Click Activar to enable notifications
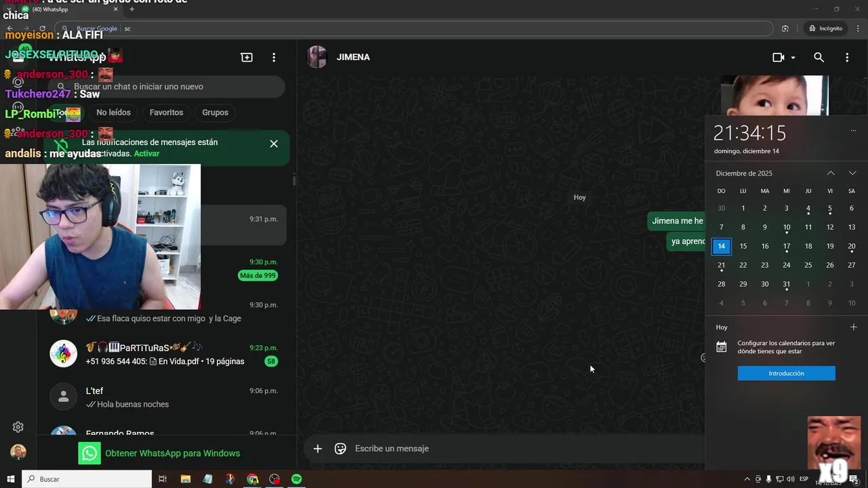 coord(146,154)
